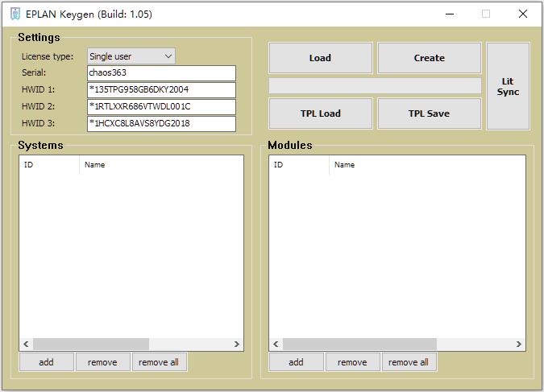Image resolution: width=544 pixels, height=392 pixels.
Task: Open the License type dropdown
Action: coord(131,56)
